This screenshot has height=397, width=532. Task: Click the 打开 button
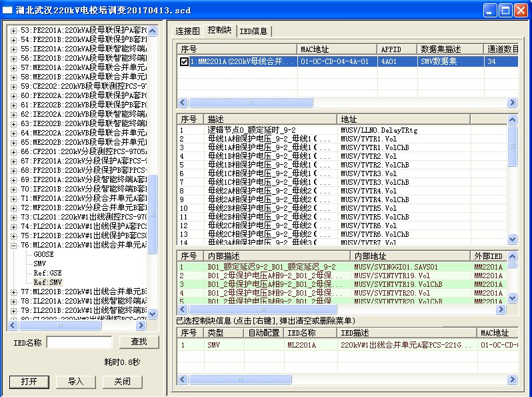click(x=29, y=382)
